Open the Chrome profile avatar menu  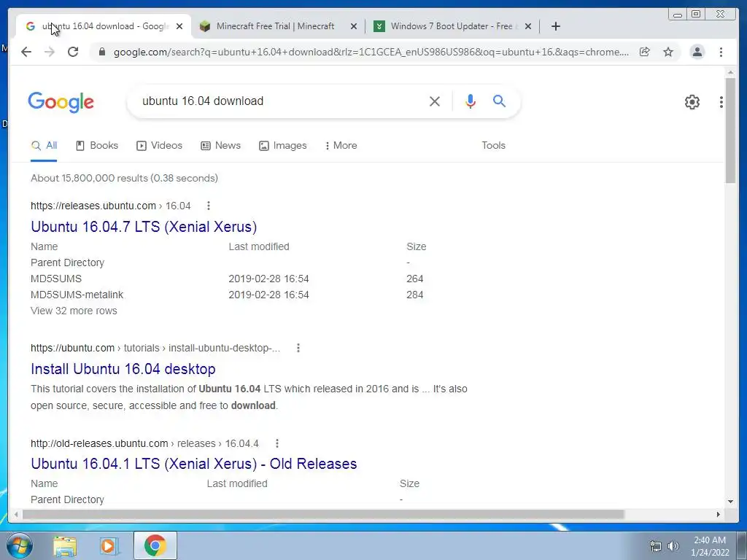697,52
